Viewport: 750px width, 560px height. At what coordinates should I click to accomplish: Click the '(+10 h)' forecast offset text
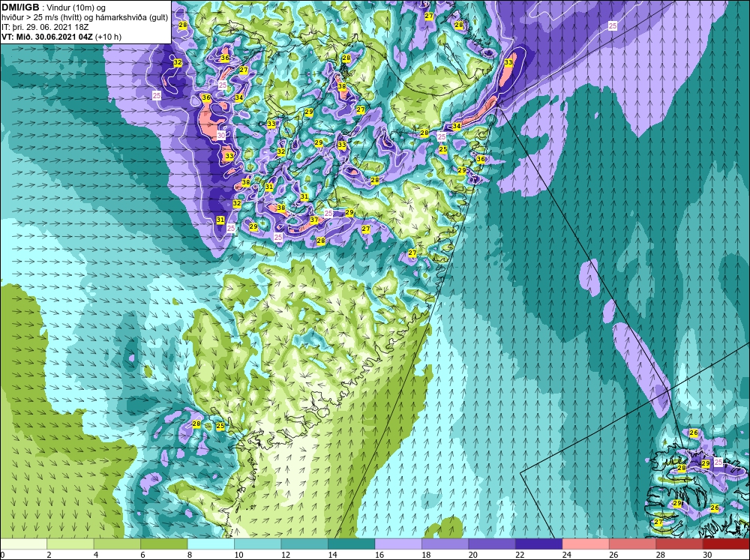click(x=109, y=37)
